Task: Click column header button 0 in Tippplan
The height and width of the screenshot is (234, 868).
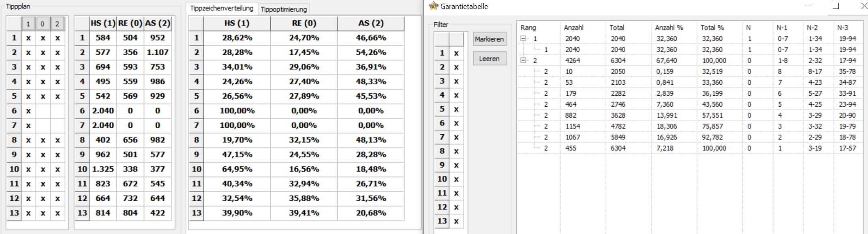Action: pos(43,24)
